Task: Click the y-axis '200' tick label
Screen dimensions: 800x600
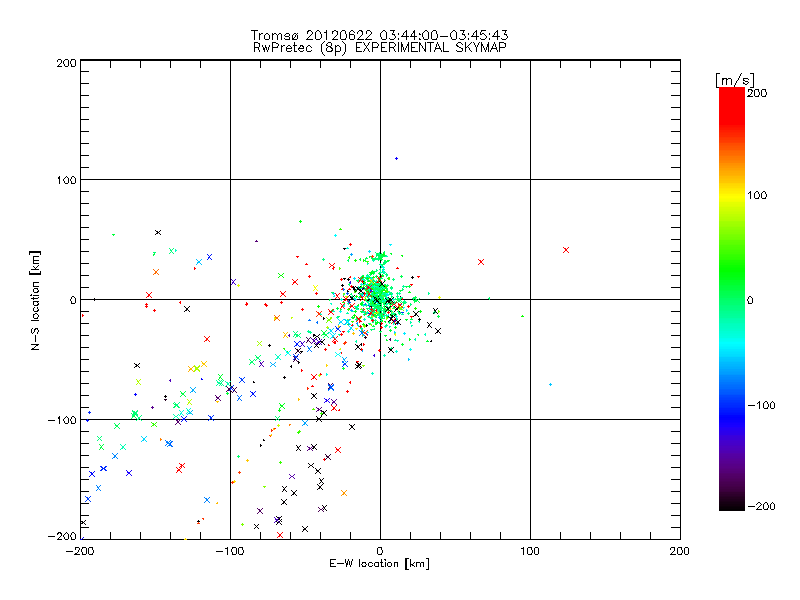Action: click(x=66, y=63)
